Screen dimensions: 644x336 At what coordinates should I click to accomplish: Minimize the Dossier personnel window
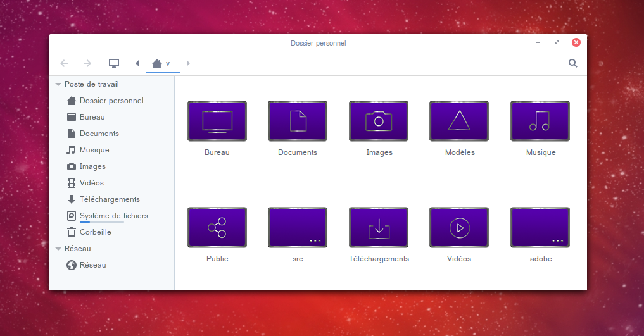point(538,42)
